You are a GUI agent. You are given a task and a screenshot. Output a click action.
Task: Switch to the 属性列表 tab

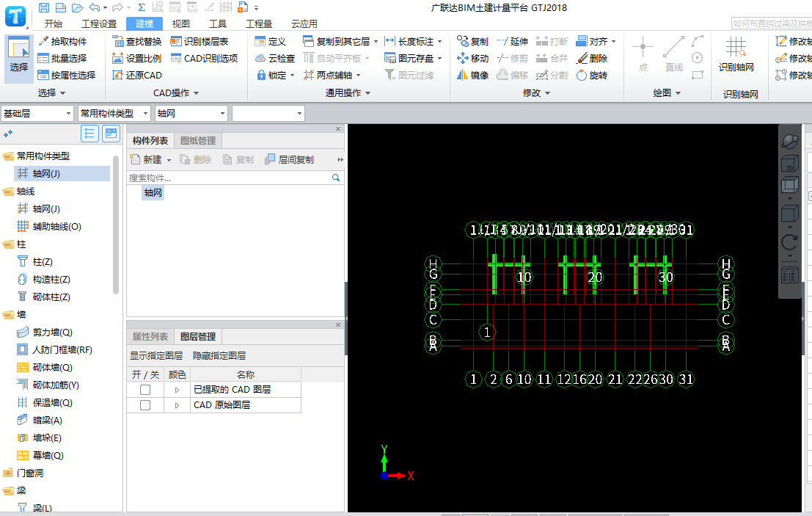click(x=150, y=337)
